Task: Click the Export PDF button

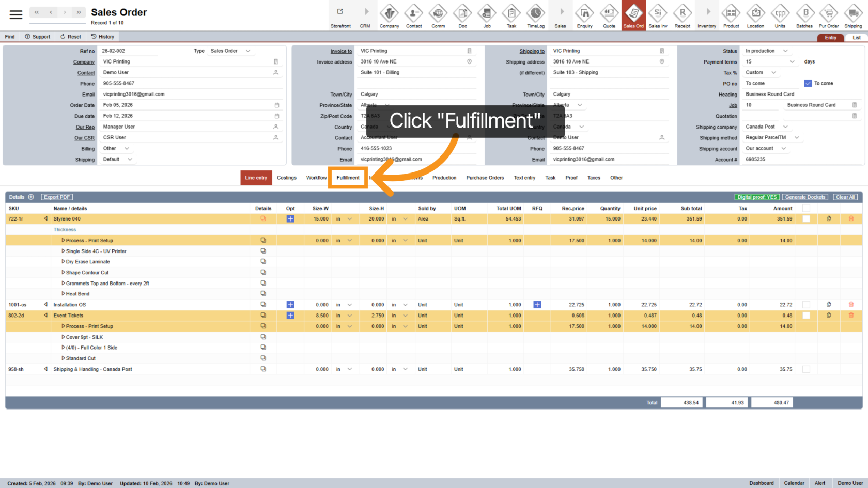Action: click(x=57, y=197)
